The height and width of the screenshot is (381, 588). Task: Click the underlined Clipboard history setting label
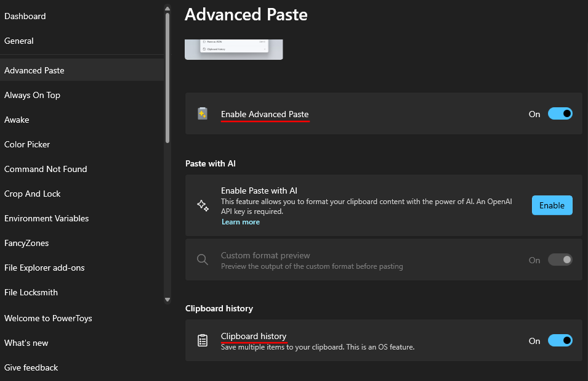pyautogui.click(x=254, y=336)
